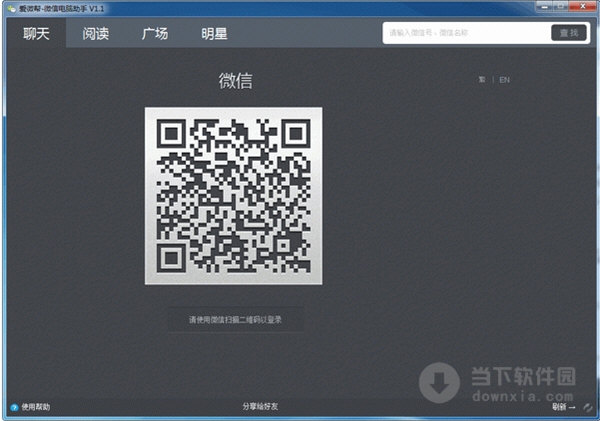Click the app icon in title bar

click(10, 7)
